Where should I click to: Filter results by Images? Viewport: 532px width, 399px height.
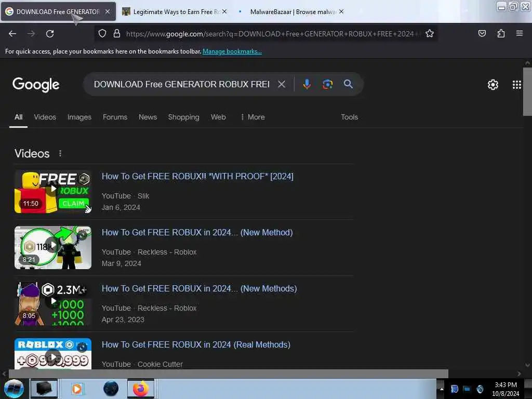tap(79, 117)
